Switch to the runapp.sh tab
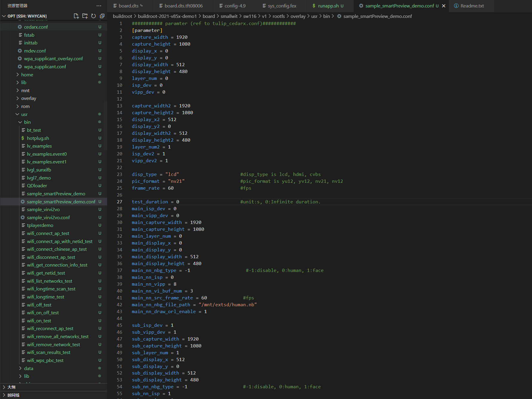532x399 pixels. click(328, 6)
